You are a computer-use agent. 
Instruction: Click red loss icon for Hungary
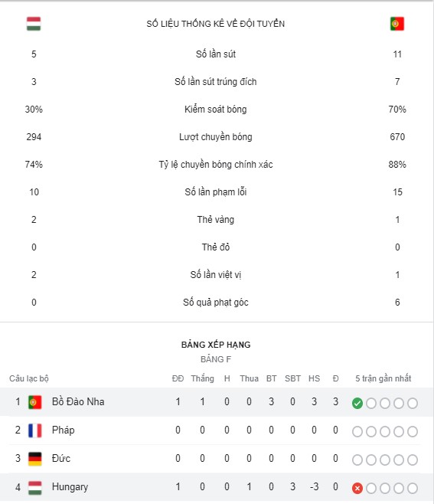(x=357, y=488)
